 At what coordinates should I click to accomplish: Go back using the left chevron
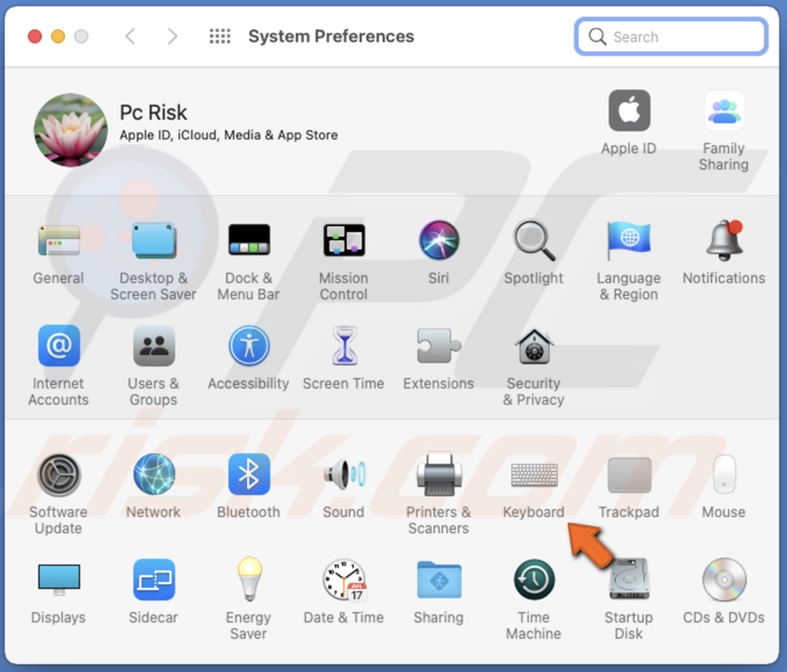tap(131, 37)
